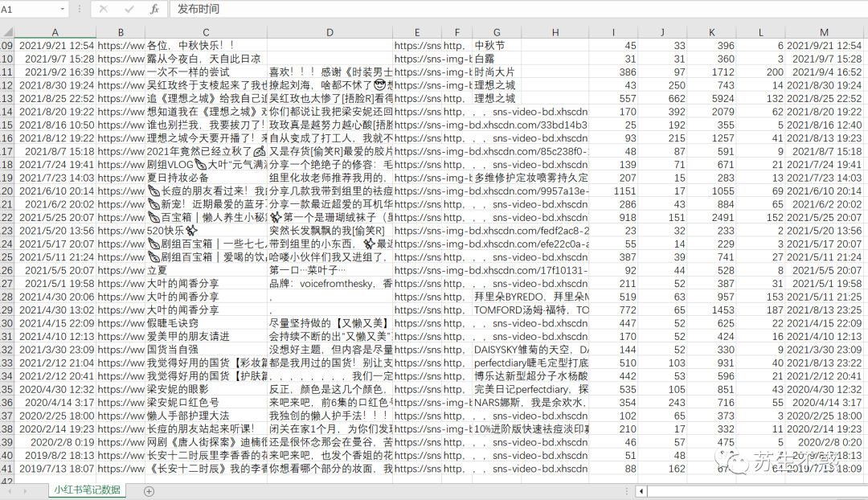Select column D header
Image resolution: width=868 pixels, height=500 pixels.
click(330, 32)
